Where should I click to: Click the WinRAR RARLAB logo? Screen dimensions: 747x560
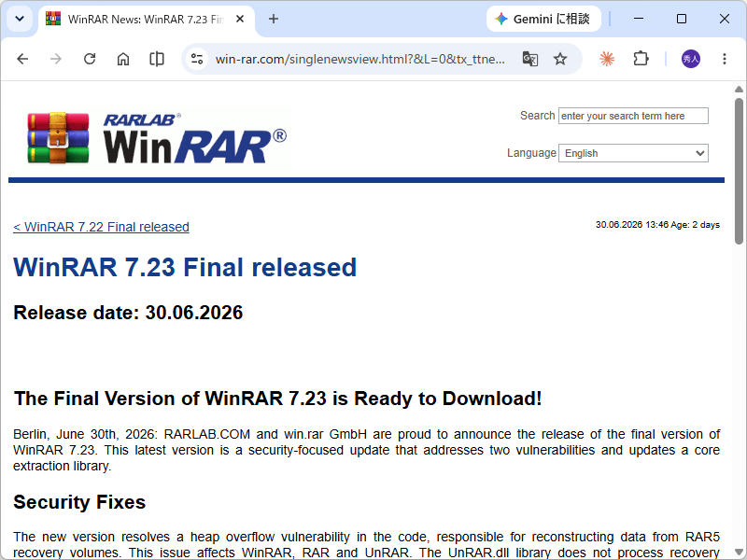pos(157,138)
